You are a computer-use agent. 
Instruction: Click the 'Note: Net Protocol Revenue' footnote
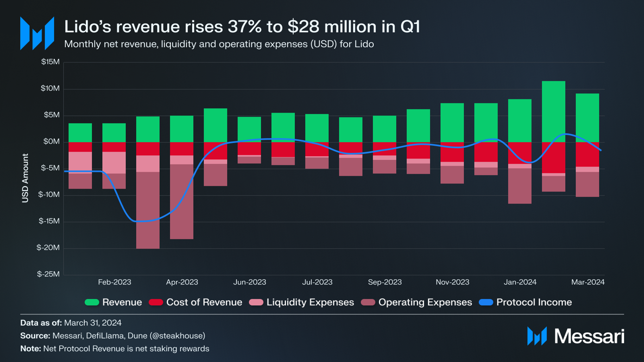tap(115, 349)
